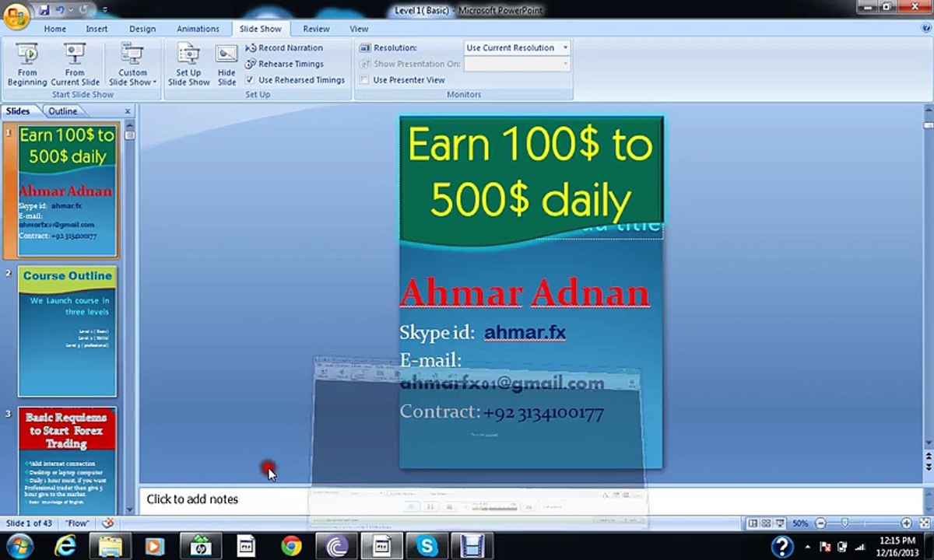
Task: Open Windows Explorer folder on taskbar
Action: point(110,546)
